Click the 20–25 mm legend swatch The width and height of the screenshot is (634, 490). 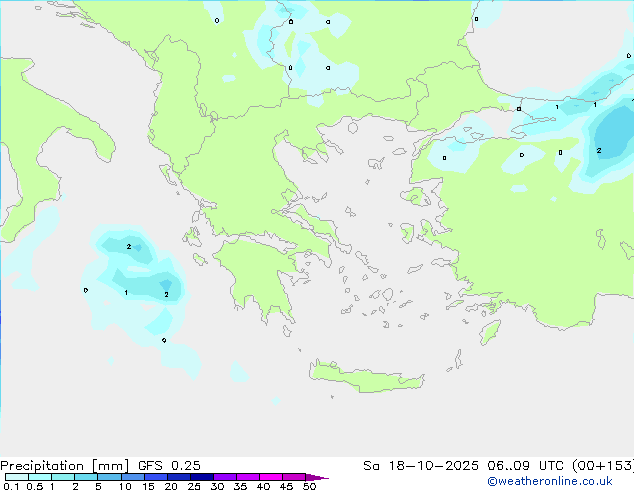pyautogui.click(x=178, y=477)
